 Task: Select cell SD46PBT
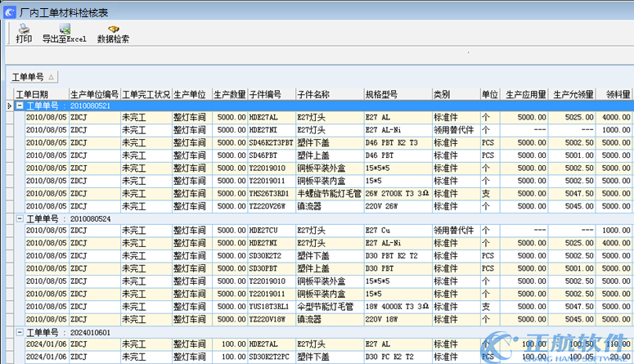click(272, 155)
